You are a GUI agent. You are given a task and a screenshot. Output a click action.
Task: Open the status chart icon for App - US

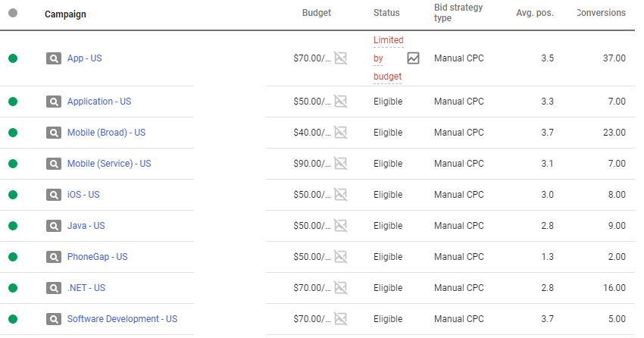click(413, 58)
